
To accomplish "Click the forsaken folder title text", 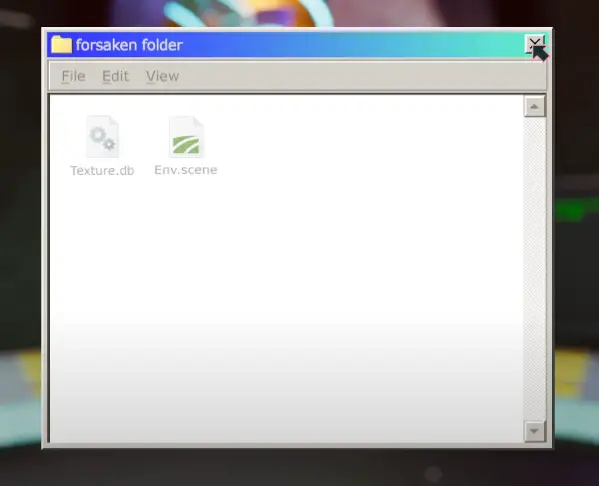I will click(129, 45).
